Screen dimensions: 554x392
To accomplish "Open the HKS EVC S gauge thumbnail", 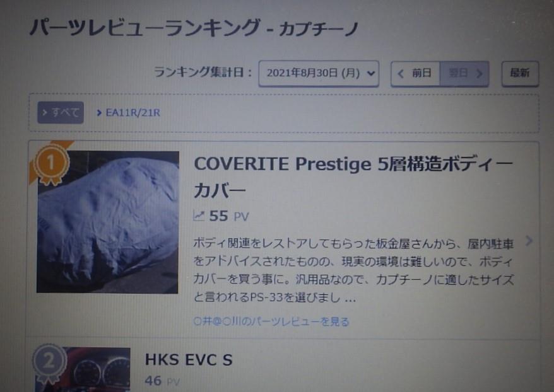I will click(x=83, y=369).
